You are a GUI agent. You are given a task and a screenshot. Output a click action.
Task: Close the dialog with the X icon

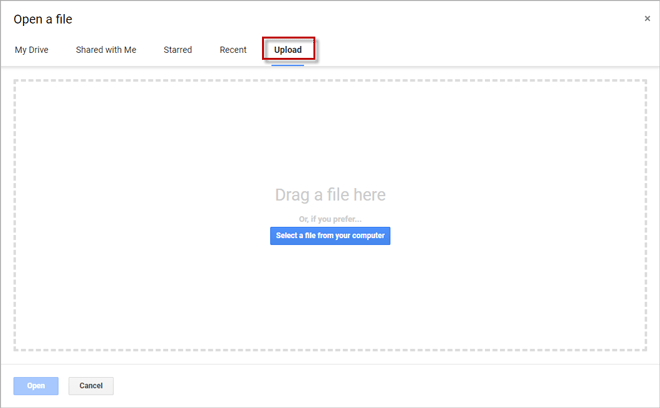[x=647, y=19]
